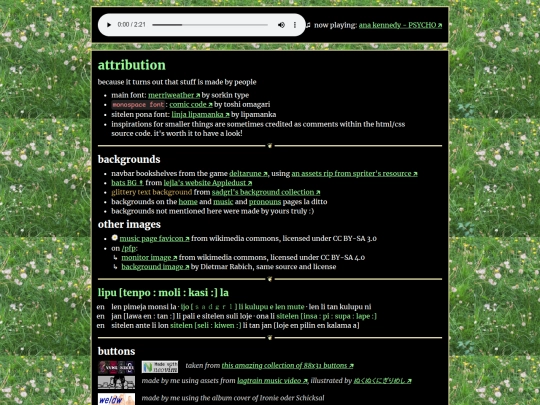Viewport: 540px width, 405px height.
Task: Open the Japanese illustrator name link
Action: tap(382, 381)
